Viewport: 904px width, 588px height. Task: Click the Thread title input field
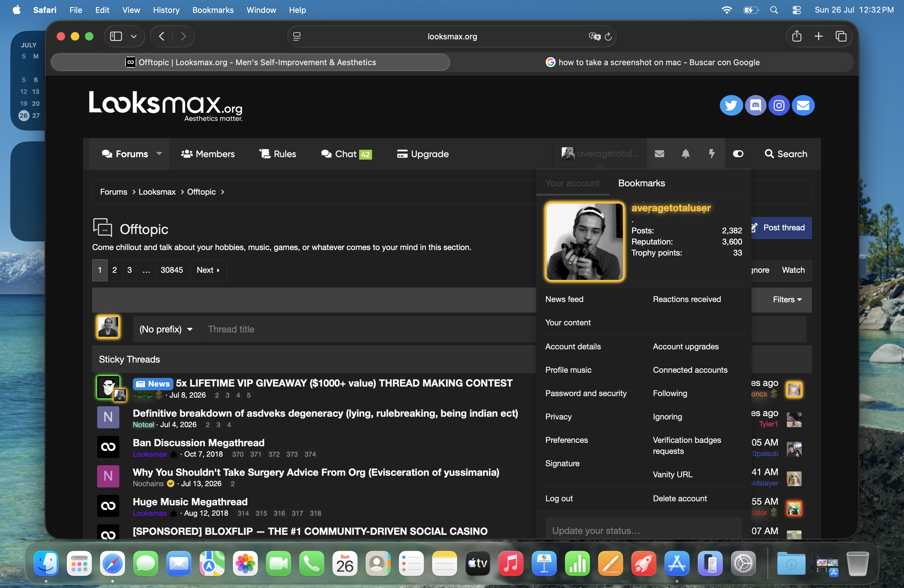point(368,329)
